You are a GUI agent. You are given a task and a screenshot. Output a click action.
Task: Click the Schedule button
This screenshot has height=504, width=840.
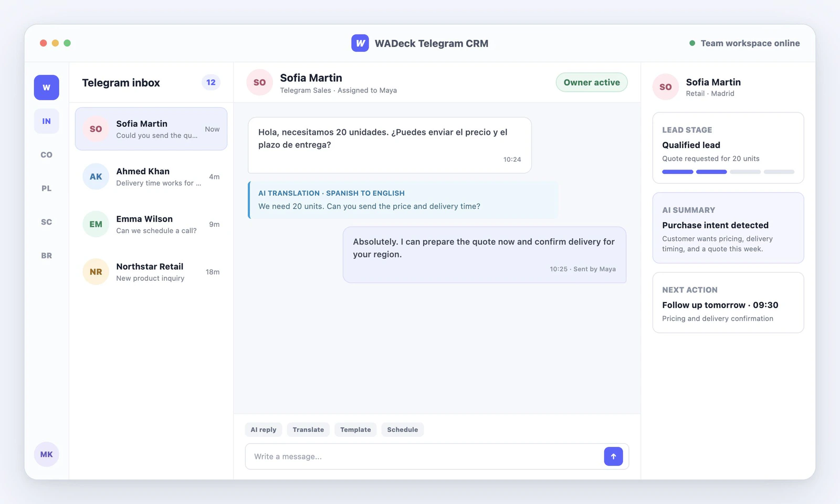point(403,429)
